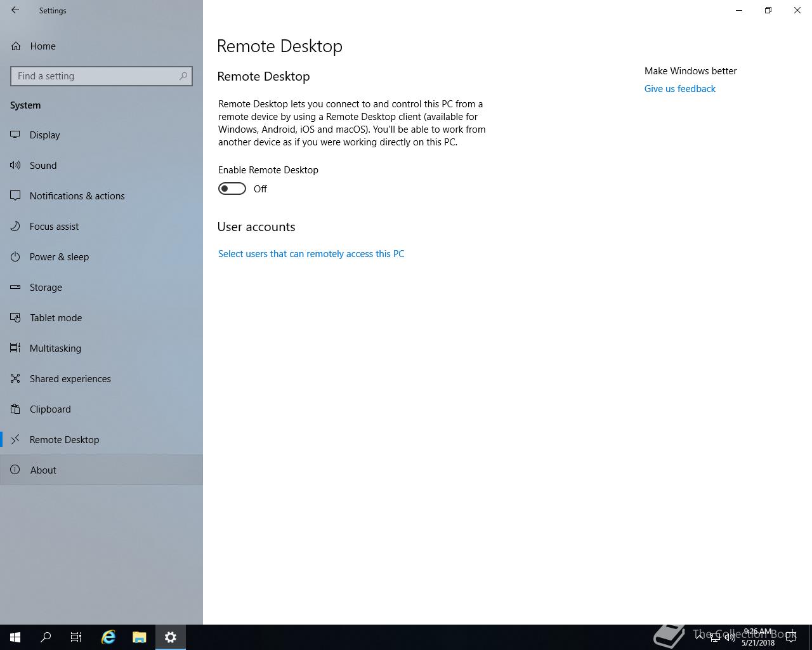This screenshot has width=812, height=650.
Task: Open the About page
Action: pos(101,470)
